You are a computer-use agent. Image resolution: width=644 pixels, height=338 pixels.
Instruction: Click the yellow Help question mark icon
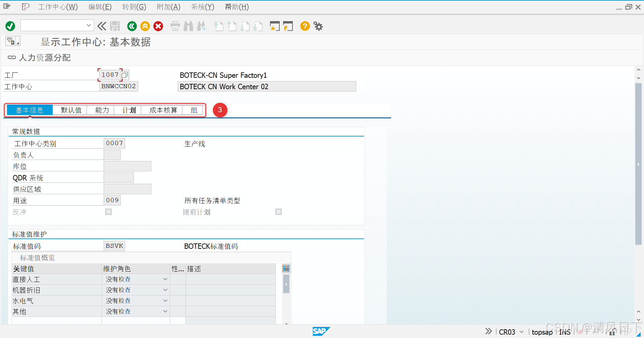305,26
